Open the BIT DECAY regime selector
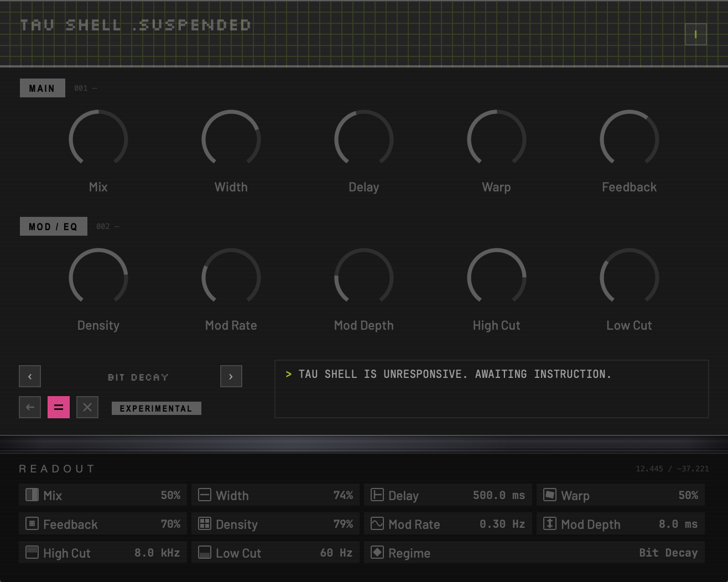This screenshot has width=728, height=582. point(138,377)
